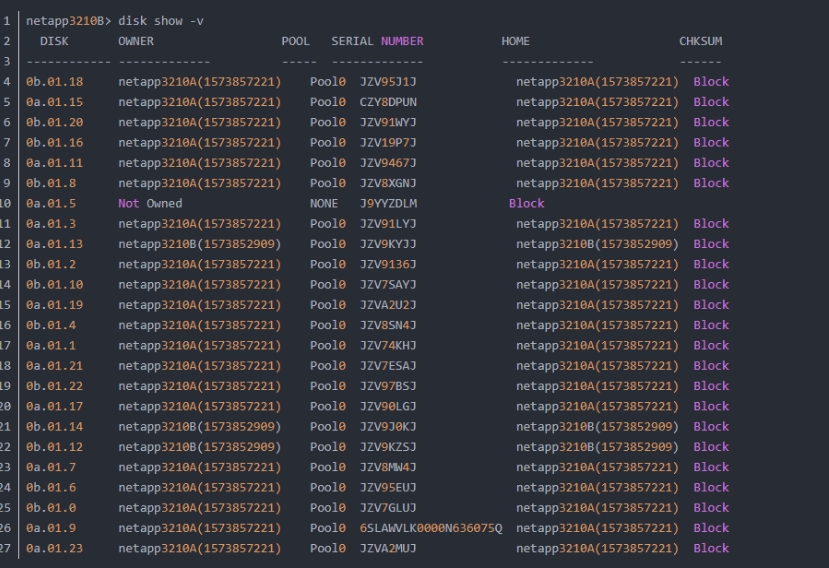Click the HOME column header

click(515, 41)
